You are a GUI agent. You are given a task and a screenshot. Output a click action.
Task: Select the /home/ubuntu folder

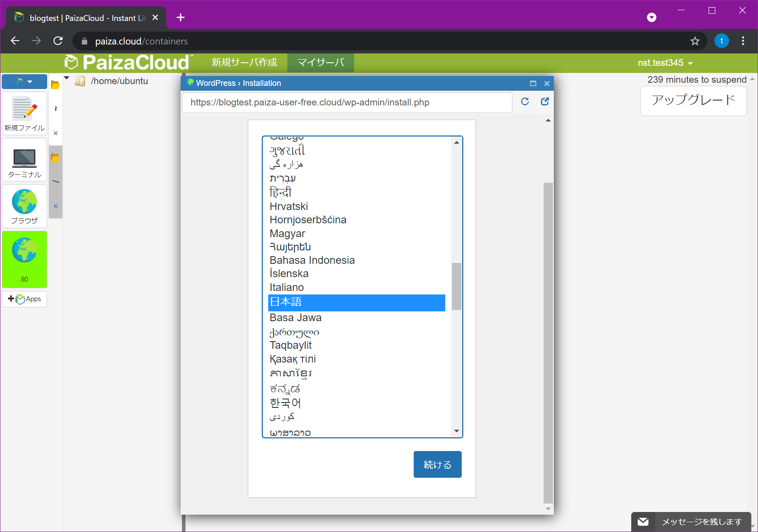[119, 81]
